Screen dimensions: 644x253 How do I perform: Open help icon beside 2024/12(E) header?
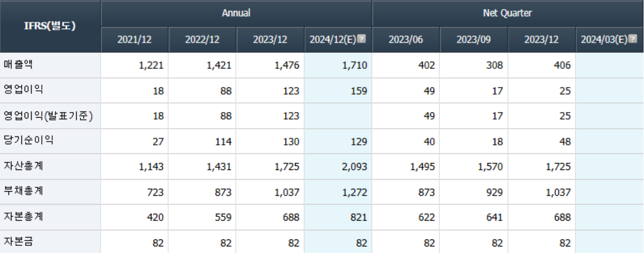click(361, 39)
